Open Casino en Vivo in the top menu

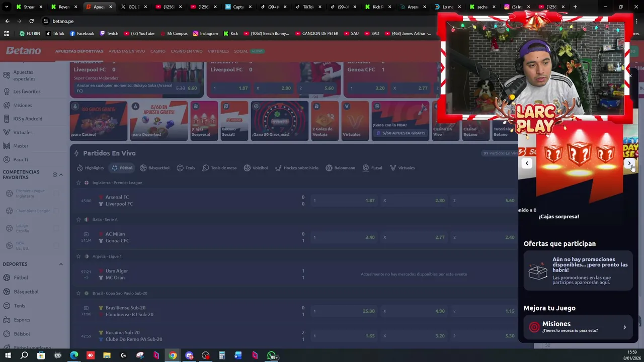pyautogui.click(x=187, y=51)
